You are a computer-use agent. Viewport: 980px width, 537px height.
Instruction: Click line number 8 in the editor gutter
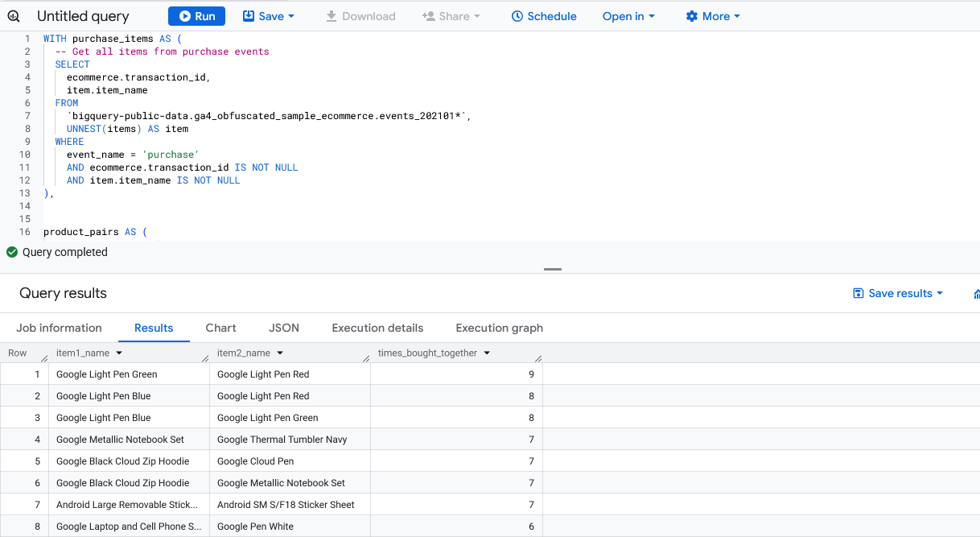click(27, 129)
